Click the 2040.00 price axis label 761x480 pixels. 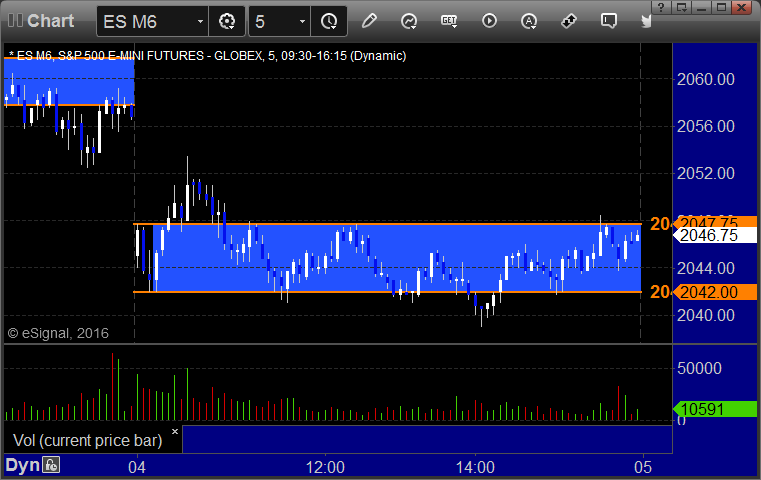(706, 315)
